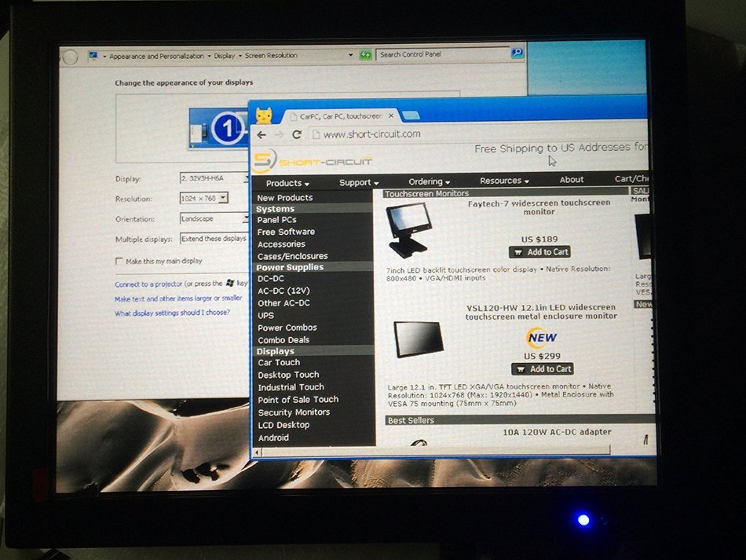Screen dimensions: 746x560
Task: Open LCD Desktop sidebar link
Action: (x=283, y=425)
